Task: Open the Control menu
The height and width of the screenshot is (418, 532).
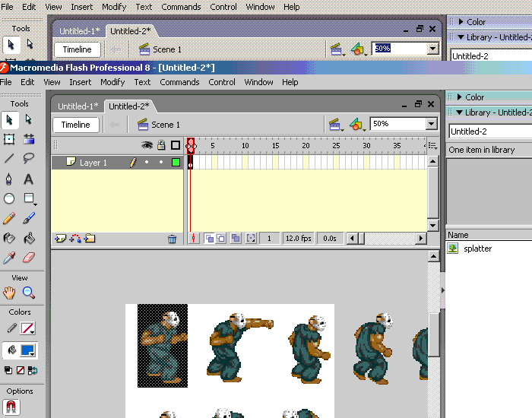Action: [222, 82]
